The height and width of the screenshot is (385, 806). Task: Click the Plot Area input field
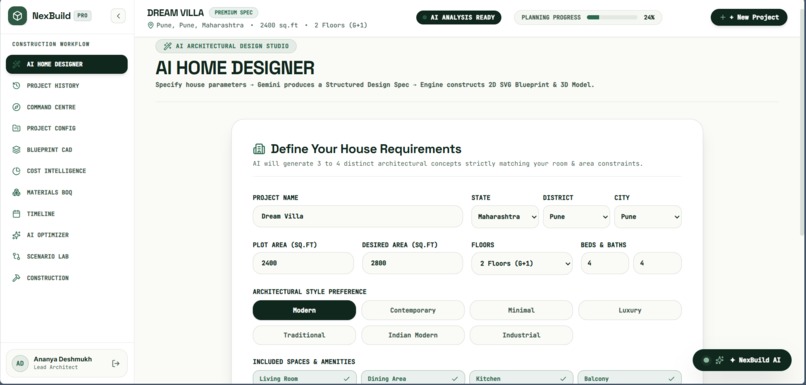(303, 263)
